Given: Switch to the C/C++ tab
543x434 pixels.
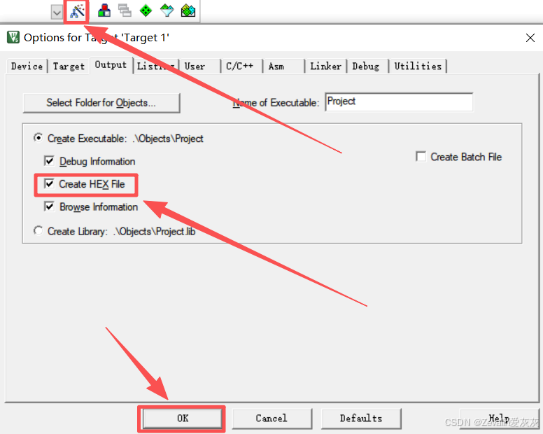Looking at the screenshot, I should (x=241, y=66).
